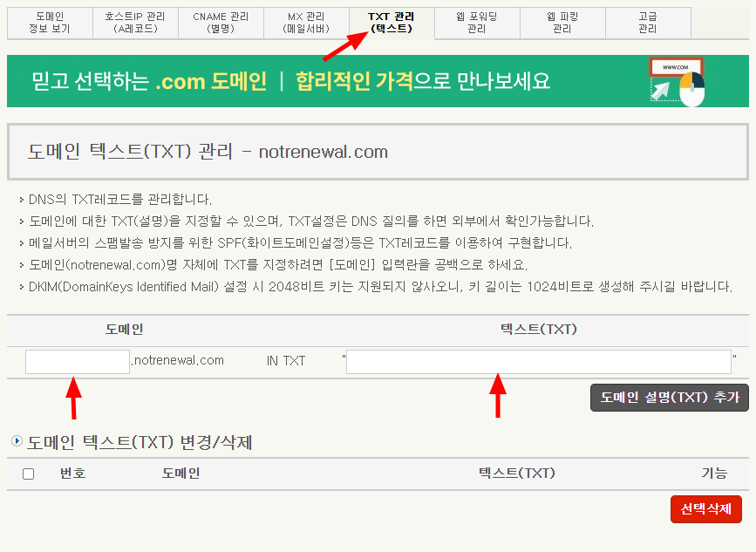
Task: Go to MX 관리 (메일서버) tab
Action: click(306, 23)
